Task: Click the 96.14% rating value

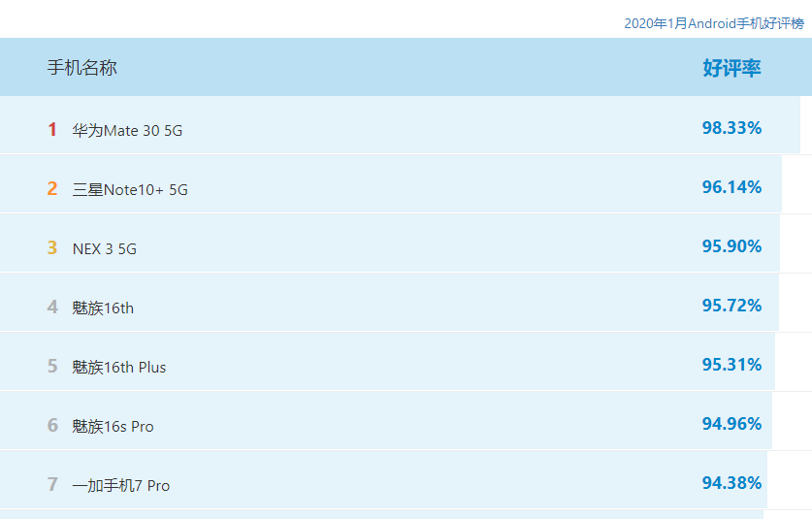Action: 731,186
